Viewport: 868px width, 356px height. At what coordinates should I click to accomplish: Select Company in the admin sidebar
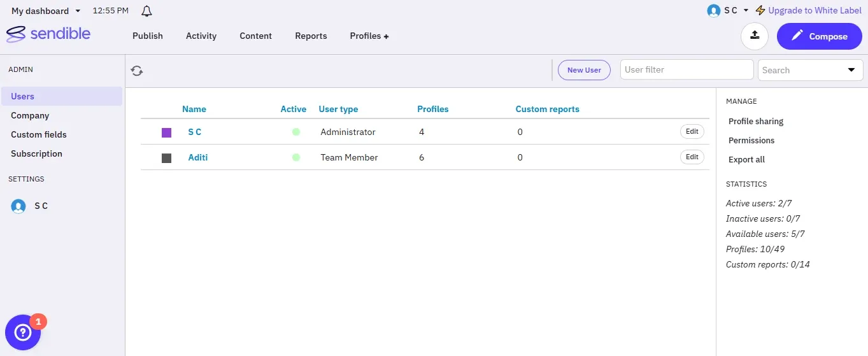coord(30,115)
